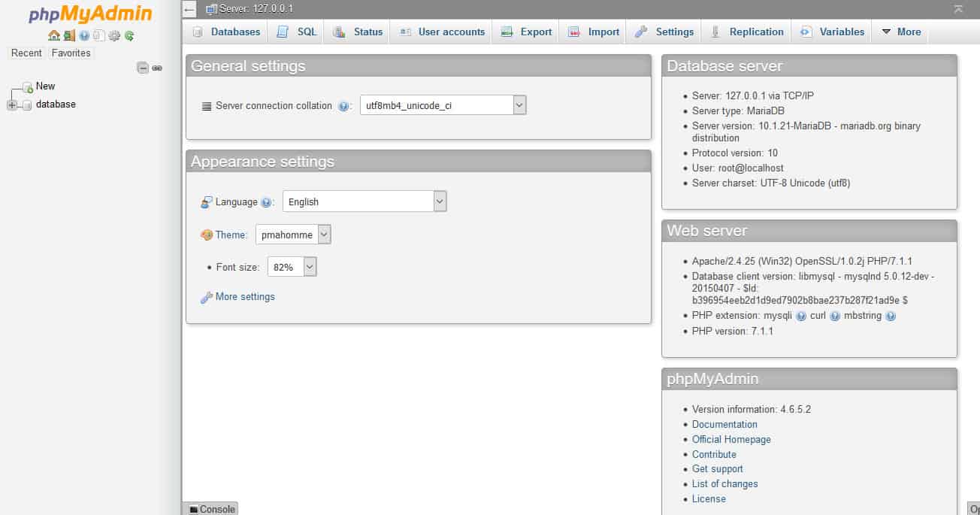Collapse all tree nodes with minus icon
This screenshot has width=980, height=515.
(143, 68)
